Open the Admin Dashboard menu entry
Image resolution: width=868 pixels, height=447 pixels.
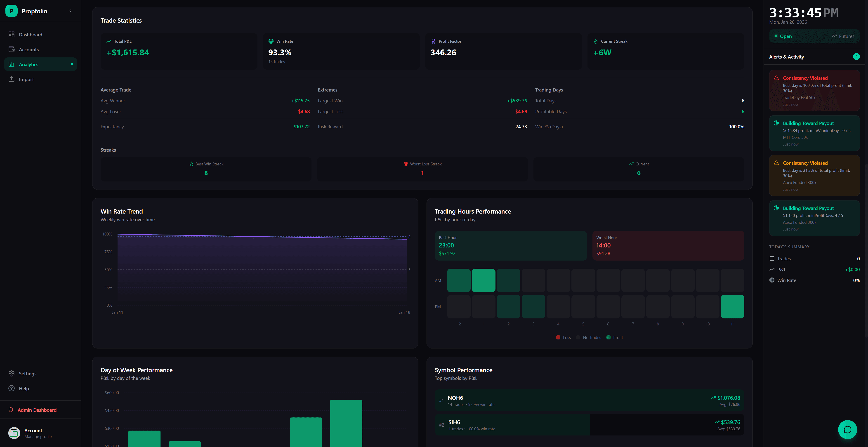tap(37, 410)
